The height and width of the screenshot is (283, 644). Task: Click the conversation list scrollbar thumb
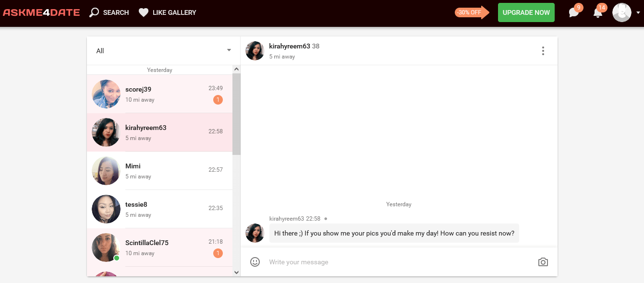tap(236, 114)
